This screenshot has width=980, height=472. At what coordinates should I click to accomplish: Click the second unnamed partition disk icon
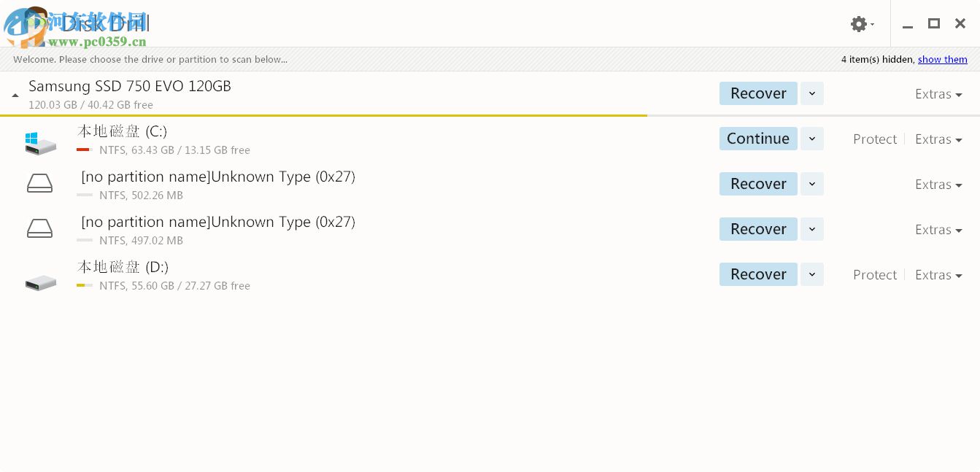(x=40, y=228)
